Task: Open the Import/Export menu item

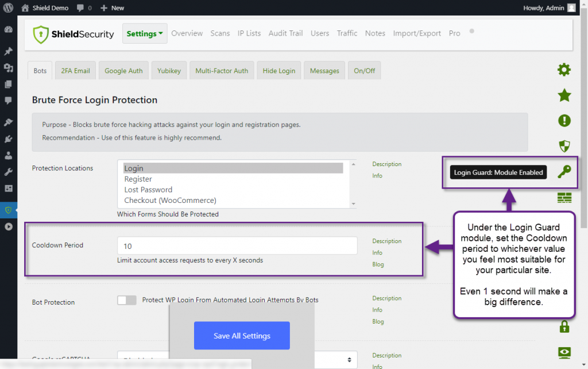Action: click(x=417, y=33)
